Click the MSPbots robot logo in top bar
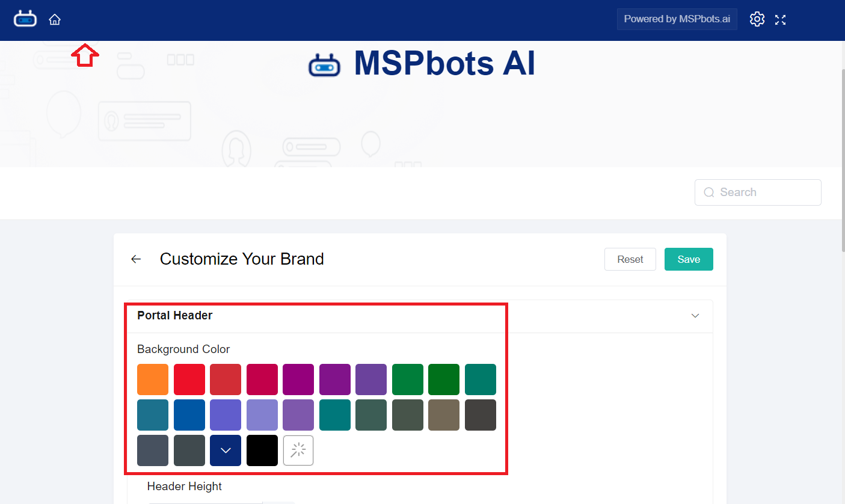The image size is (845, 504). coord(25,19)
